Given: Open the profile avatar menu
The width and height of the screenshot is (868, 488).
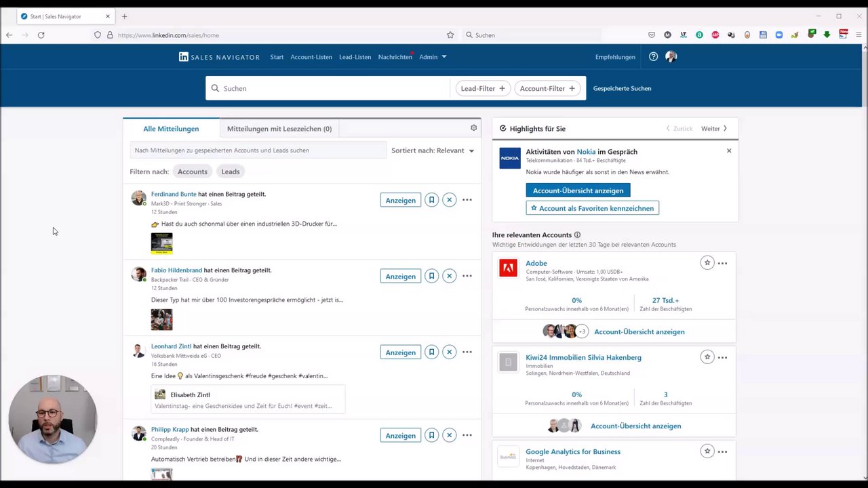Looking at the screenshot, I should (671, 57).
